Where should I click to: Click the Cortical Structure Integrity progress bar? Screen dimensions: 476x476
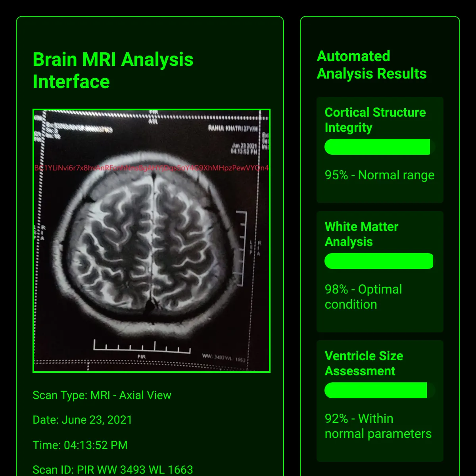pos(380,147)
